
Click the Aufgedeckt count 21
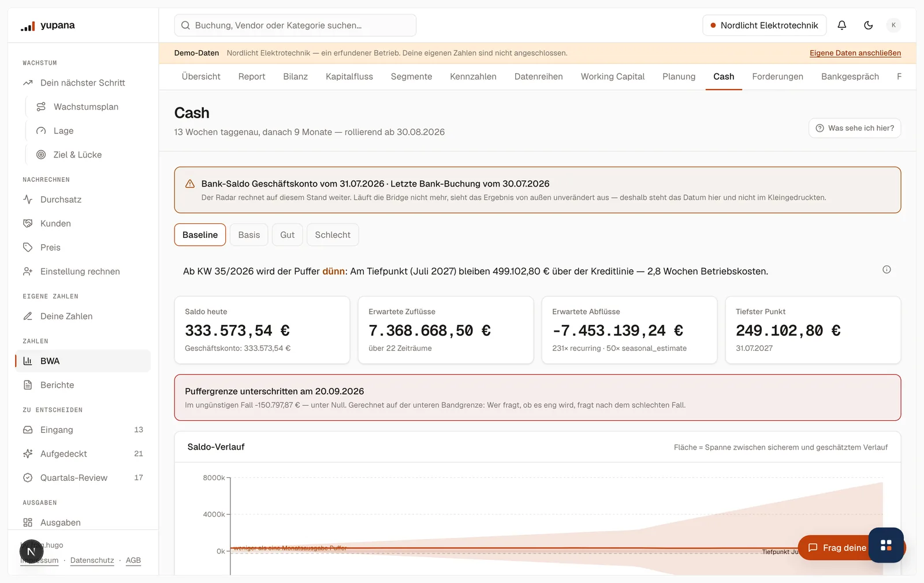click(x=139, y=454)
